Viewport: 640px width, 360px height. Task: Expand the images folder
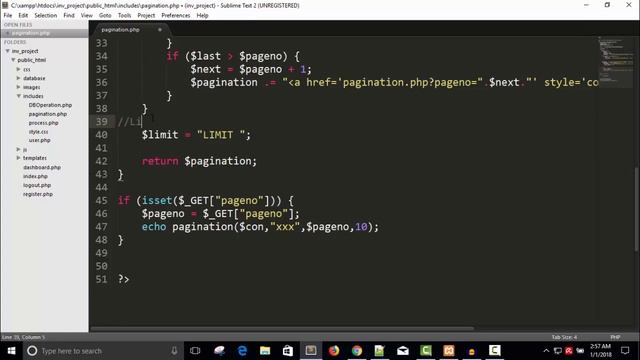click(18, 87)
